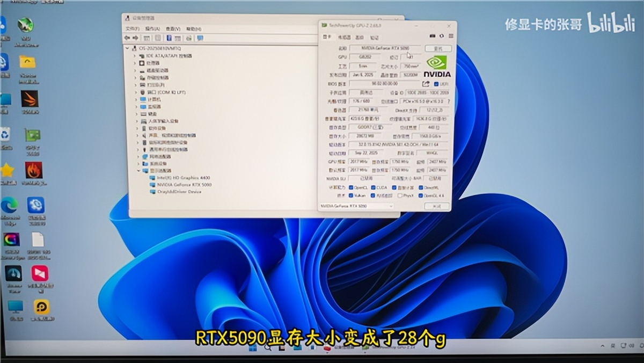This screenshot has width=644, height=363.
Task: Open the yellow round-logo desktop icon
Action: (41, 307)
